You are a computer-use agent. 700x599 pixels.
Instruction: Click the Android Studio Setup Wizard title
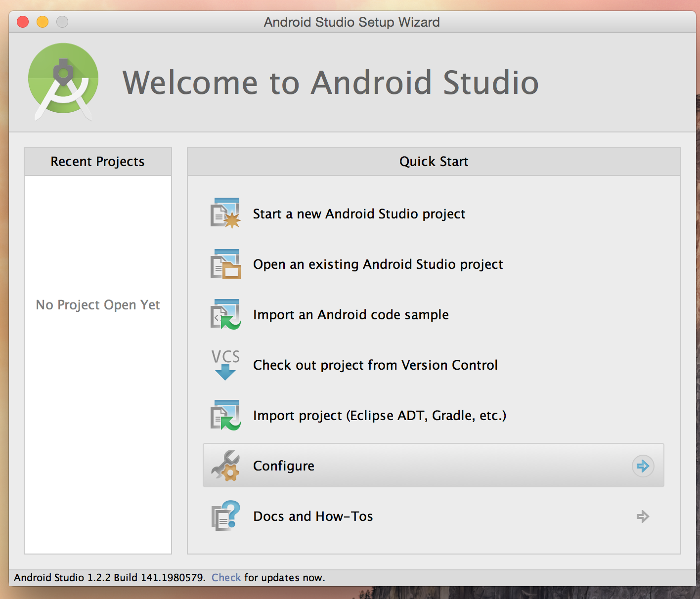click(351, 22)
